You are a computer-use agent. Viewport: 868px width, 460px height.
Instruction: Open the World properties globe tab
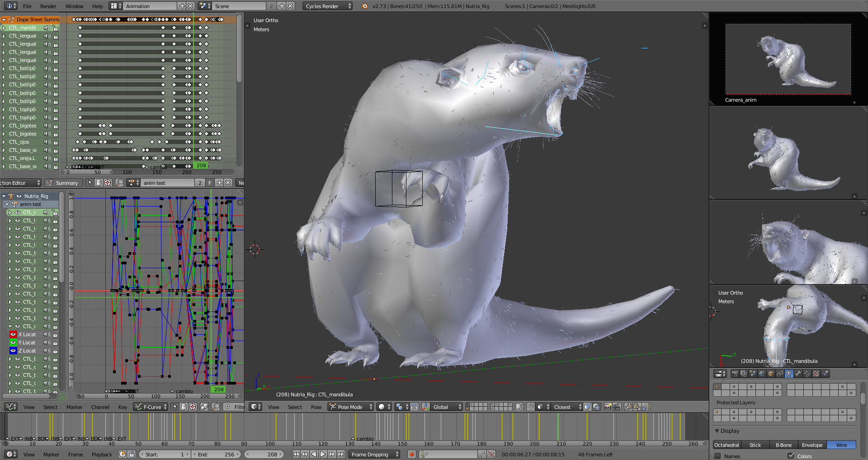tap(762, 374)
